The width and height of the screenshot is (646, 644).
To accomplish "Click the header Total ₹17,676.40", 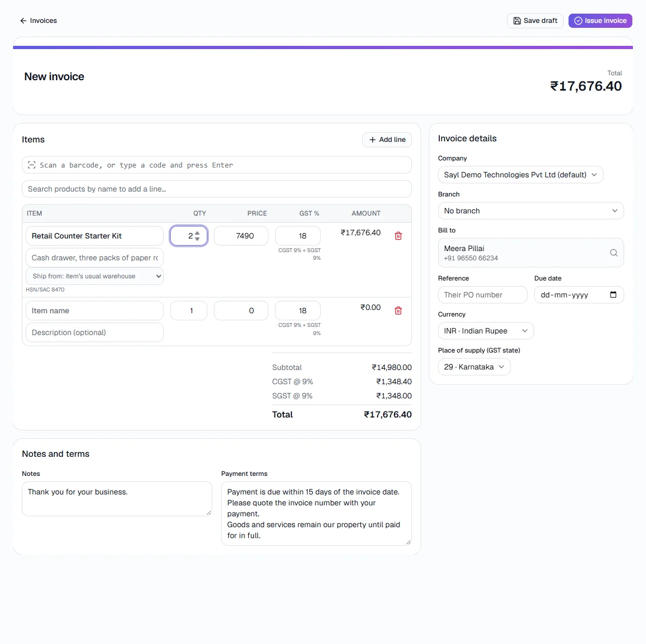I will pyautogui.click(x=585, y=86).
